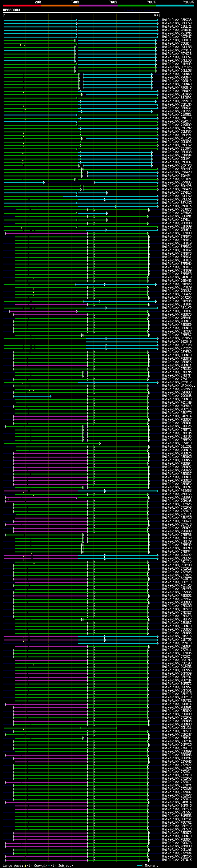
Task: Open hit UniRef100_C0LL55
Action: pos(176,47)
